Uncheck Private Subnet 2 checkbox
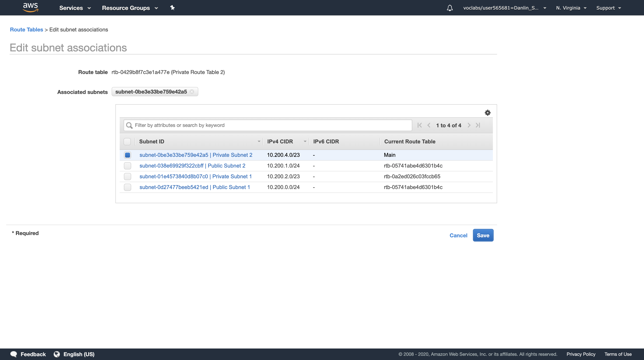Screen dimensions: 644x360 click(x=128, y=155)
